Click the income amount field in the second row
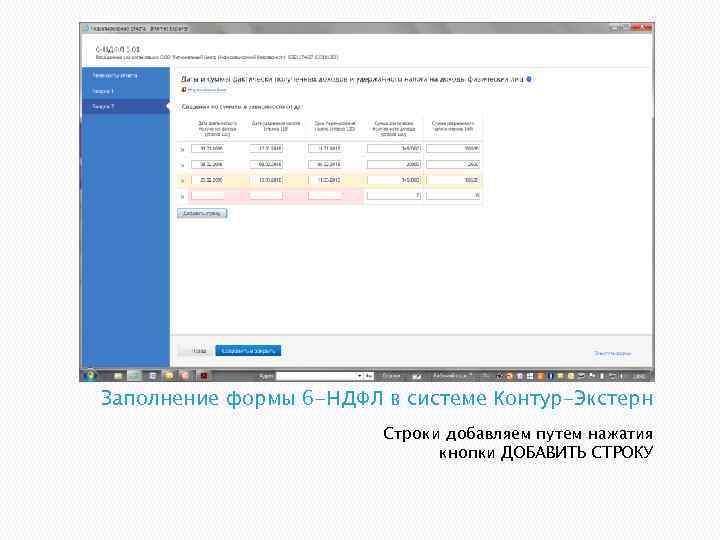 [394, 164]
